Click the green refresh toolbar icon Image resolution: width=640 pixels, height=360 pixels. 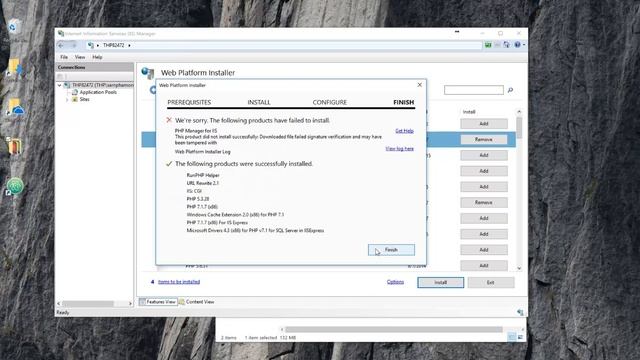click(488, 45)
